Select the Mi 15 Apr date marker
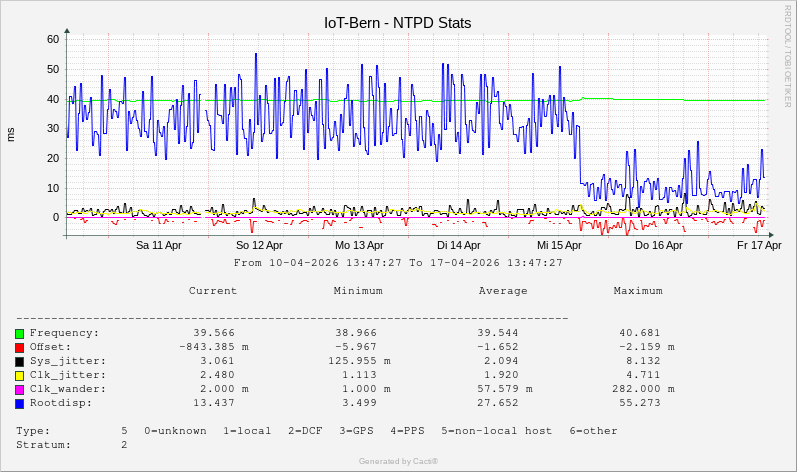797x472 pixels. click(x=559, y=245)
